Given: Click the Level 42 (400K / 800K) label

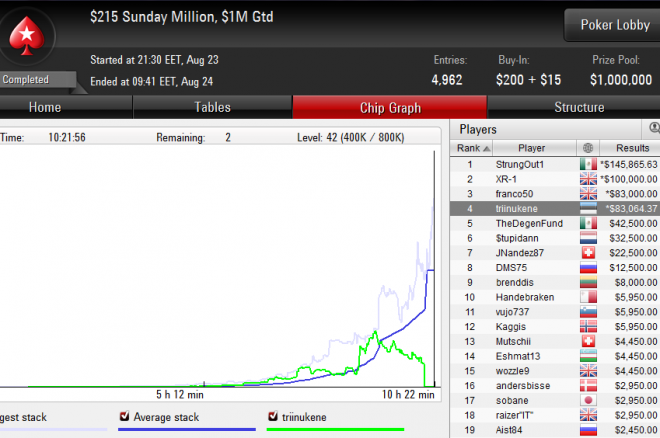Looking at the screenshot, I should pos(351,138).
